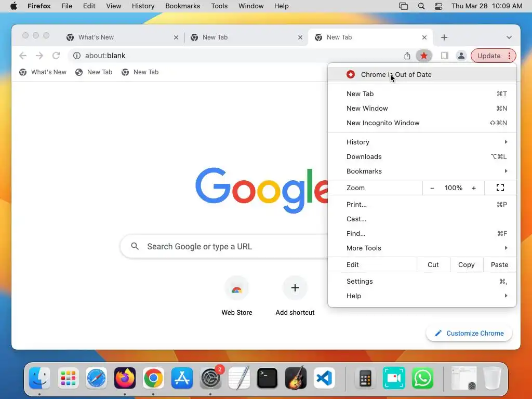Open Firefox from the Dock

(x=125, y=378)
